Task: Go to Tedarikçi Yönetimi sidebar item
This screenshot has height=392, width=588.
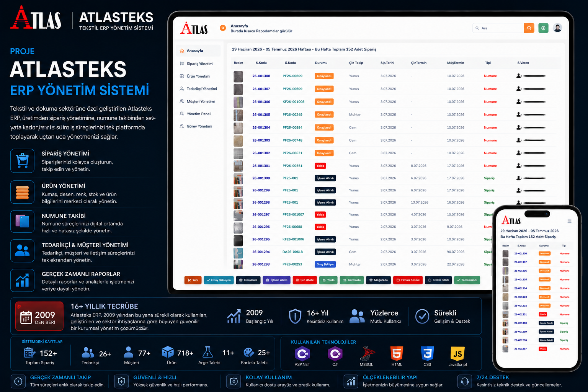Action: 198,89
